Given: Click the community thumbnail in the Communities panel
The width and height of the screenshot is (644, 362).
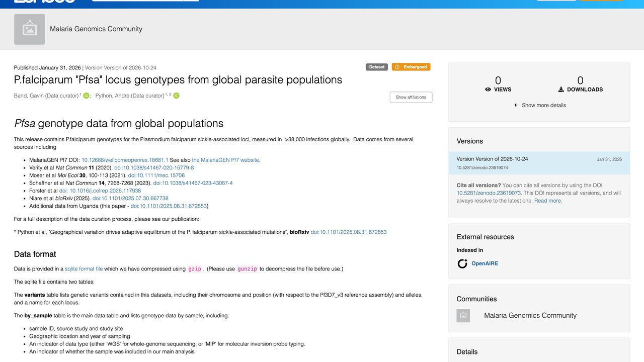Looking at the screenshot, I should [463, 316].
